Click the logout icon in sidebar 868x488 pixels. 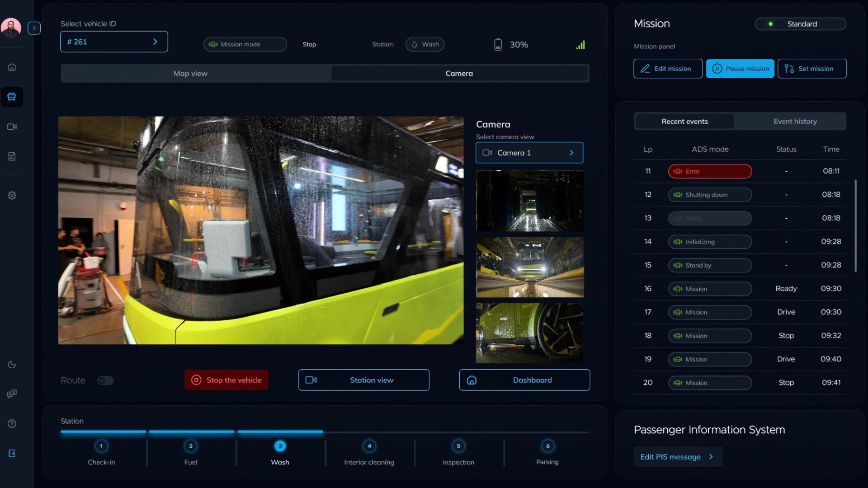tap(12, 453)
